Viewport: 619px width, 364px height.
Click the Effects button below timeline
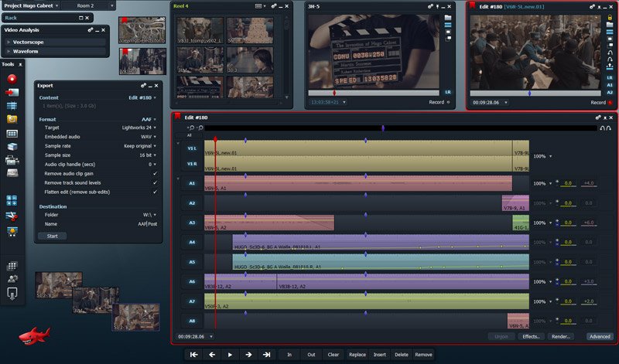pyautogui.click(x=530, y=336)
